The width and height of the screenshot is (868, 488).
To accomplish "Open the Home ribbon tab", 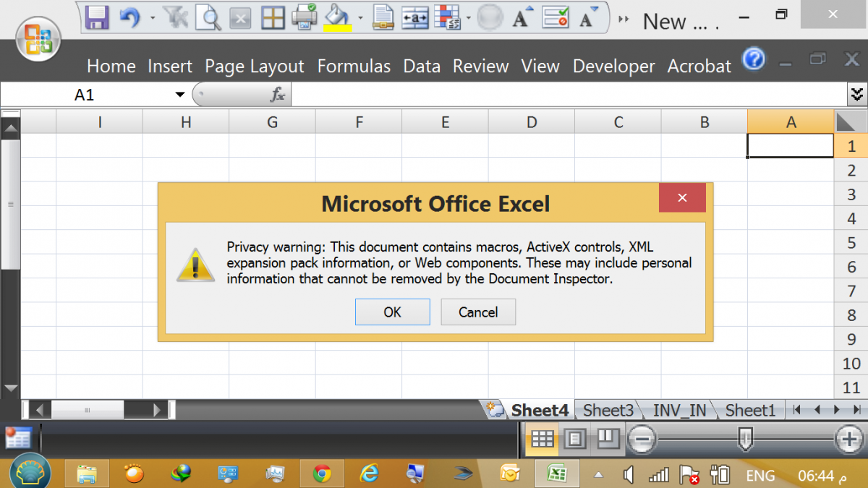I will pos(111,67).
